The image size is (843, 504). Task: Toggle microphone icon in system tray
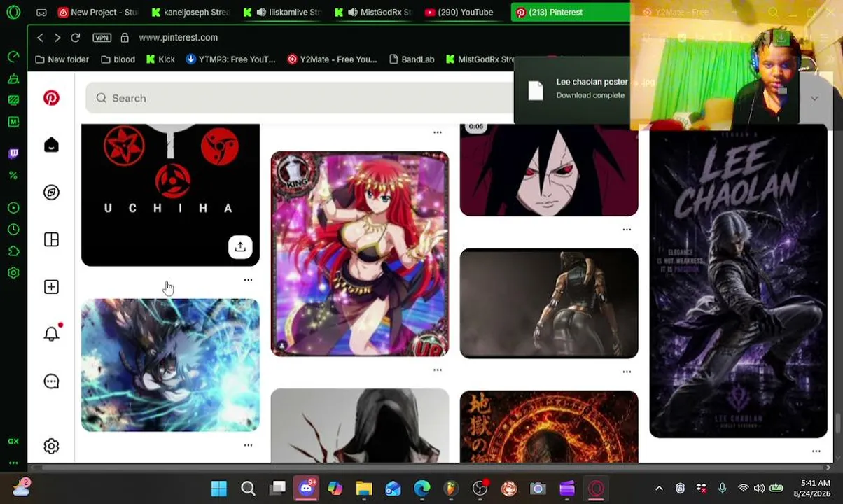coord(722,488)
